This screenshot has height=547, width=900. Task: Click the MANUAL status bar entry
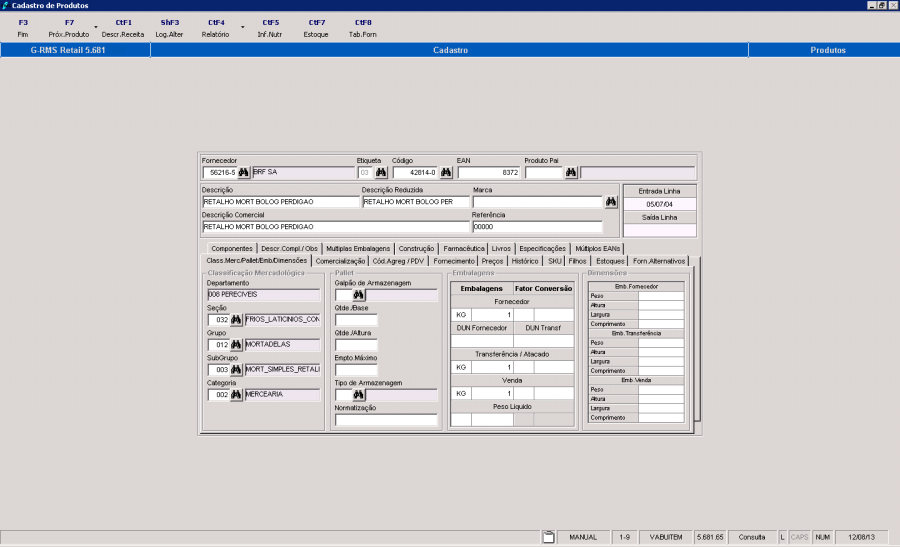(583, 537)
